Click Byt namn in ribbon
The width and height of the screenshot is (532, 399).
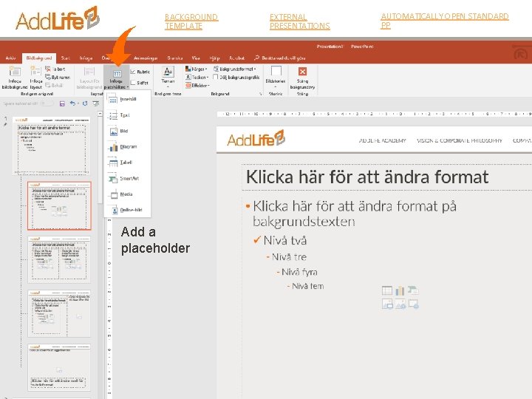click(x=58, y=77)
